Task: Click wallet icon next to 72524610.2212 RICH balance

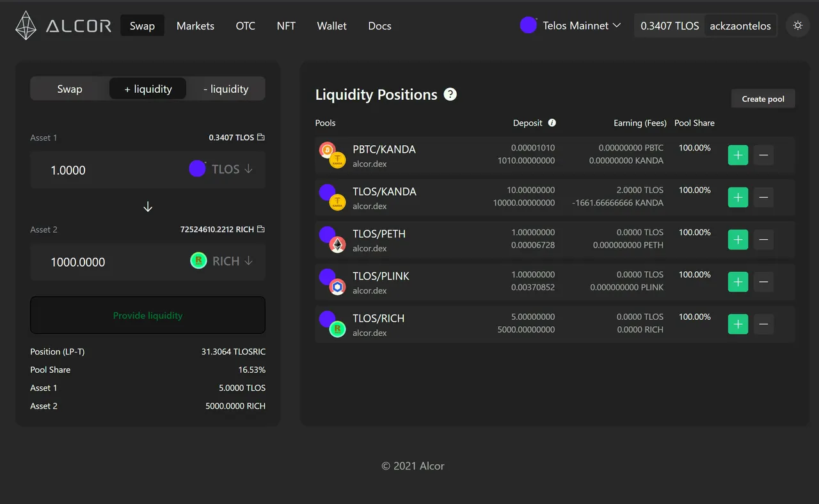Action: 260,229
